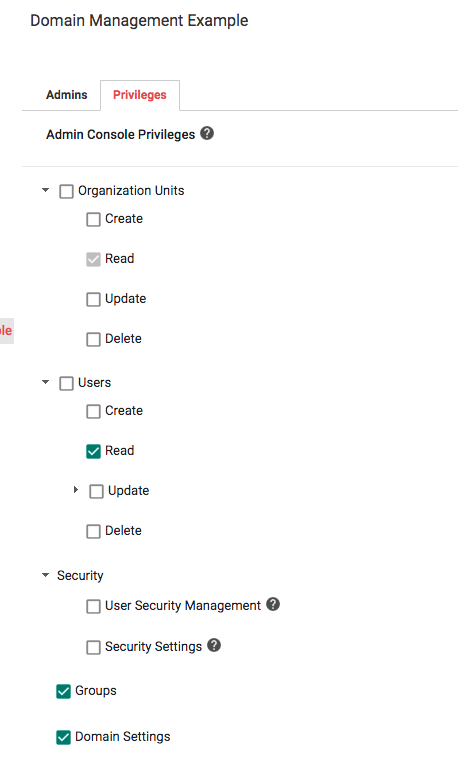Tick Delete under Users

pyautogui.click(x=94, y=531)
